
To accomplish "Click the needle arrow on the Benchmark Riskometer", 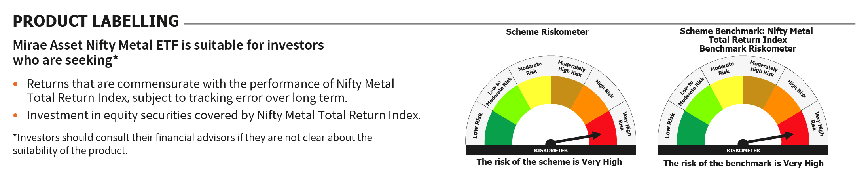I will (768, 138).
